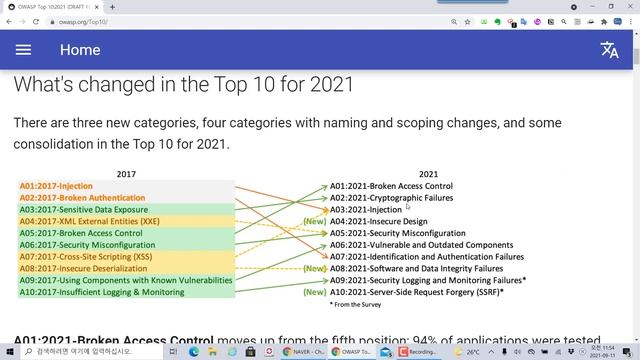Viewport: 640px width, 360px height.
Task: Open the Chrome three-dot menu
Action: 631,22
